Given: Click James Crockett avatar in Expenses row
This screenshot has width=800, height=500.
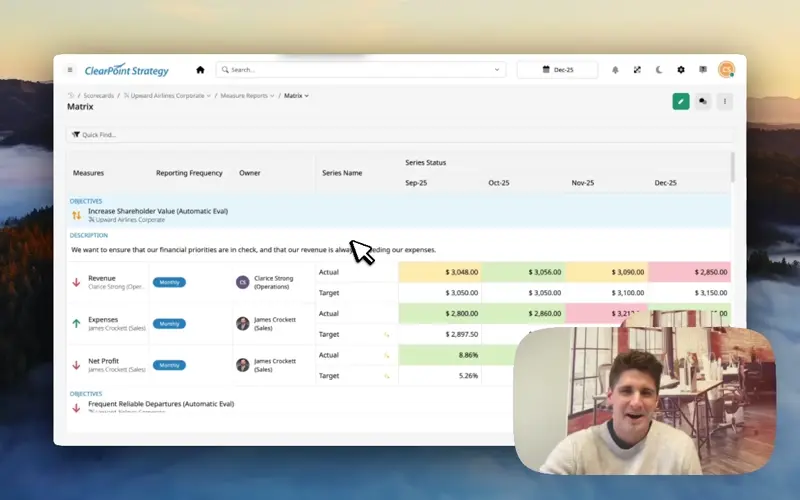Looking at the screenshot, I should [x=242, y=323].
